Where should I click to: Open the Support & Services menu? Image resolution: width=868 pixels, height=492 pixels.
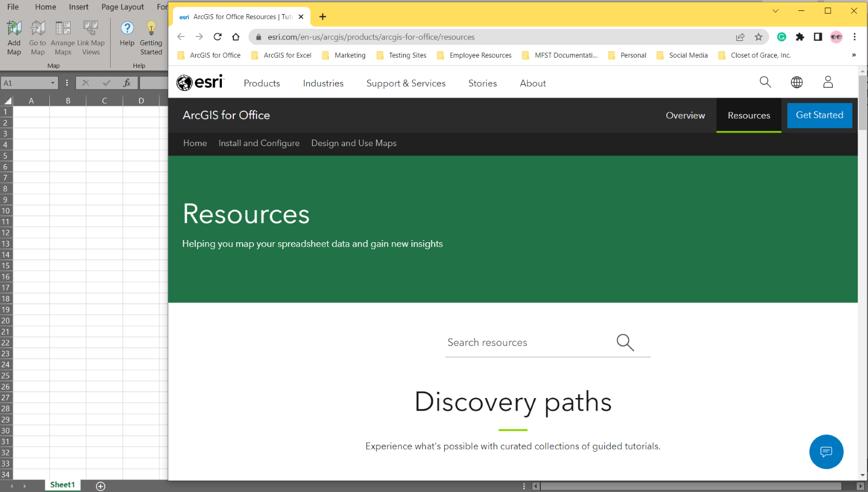[x=406, y=83]
